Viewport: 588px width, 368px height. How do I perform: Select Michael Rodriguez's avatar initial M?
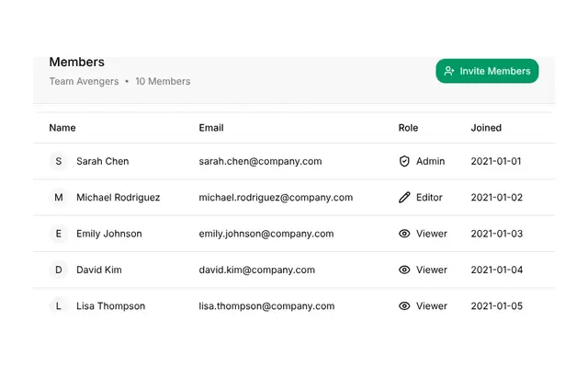(59, 198)
